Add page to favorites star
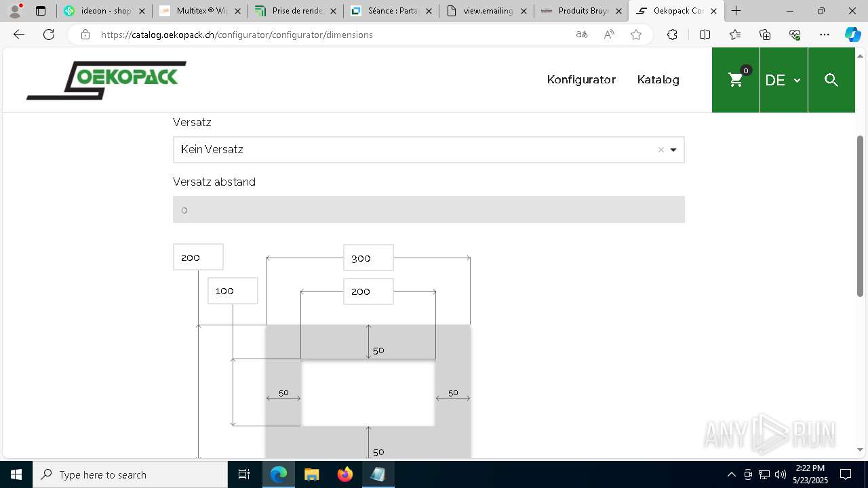The image size is (868, 488). tap(636, 35)
